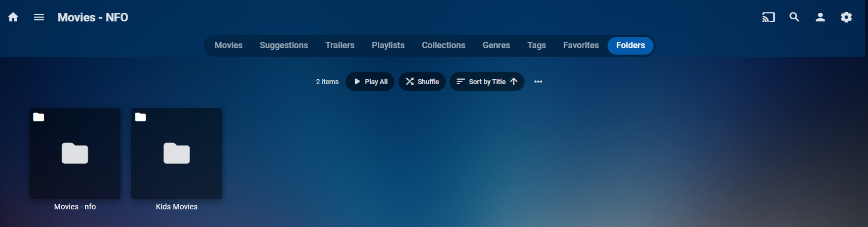
Task: Open the Movies - nfo folder thumbnail
Action: [x=75, y=154]
